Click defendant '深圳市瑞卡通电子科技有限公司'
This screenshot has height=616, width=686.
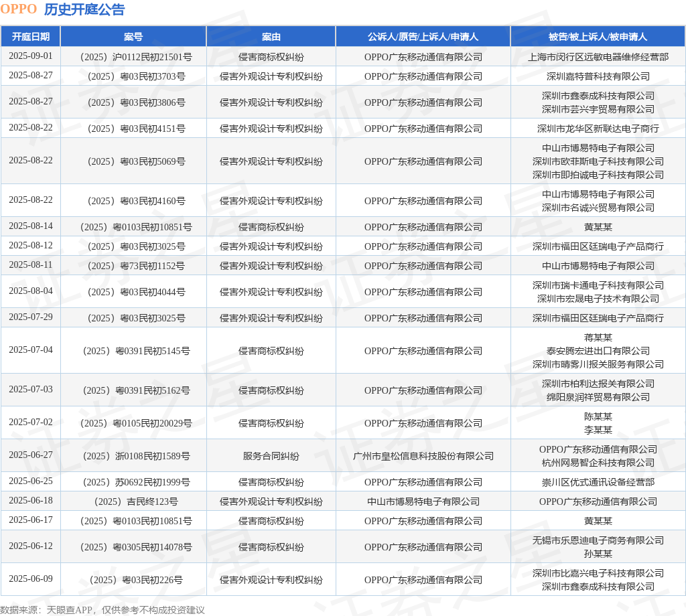[x=598, y=285]
